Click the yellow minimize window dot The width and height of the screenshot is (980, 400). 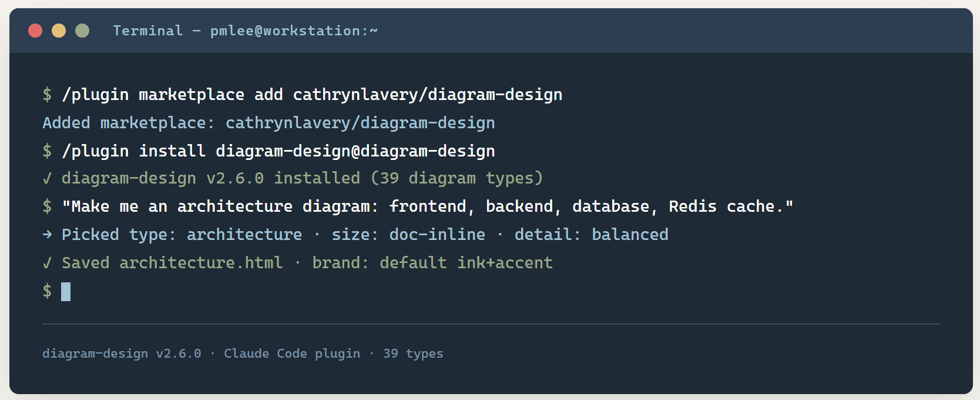pyautogui.click(x=59, y=31)
